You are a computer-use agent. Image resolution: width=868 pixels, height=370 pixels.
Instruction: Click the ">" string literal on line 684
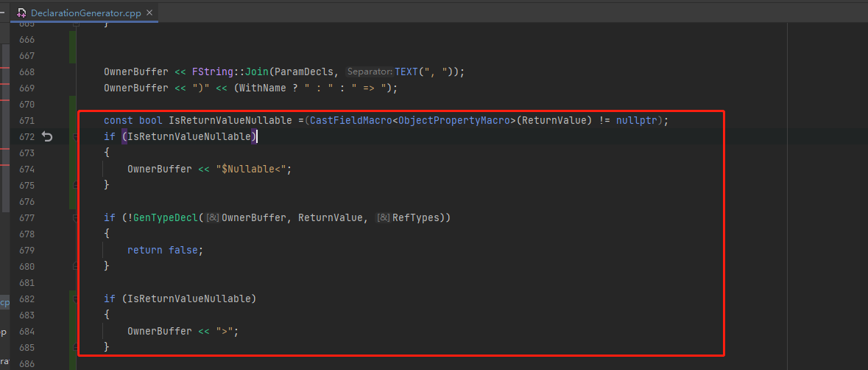pyautogui.click(x=225, y=332)
